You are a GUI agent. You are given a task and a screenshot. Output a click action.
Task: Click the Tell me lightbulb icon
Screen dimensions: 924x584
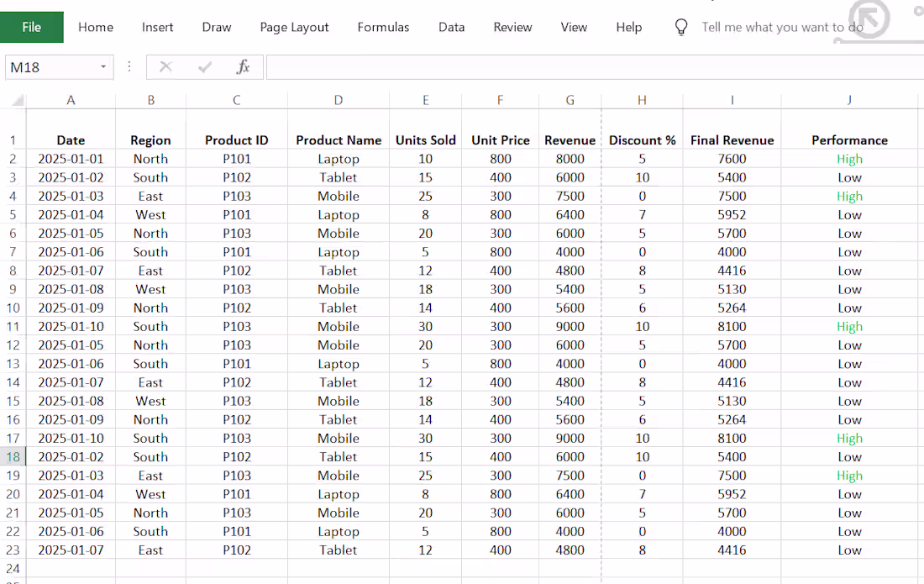pos(681,27)
